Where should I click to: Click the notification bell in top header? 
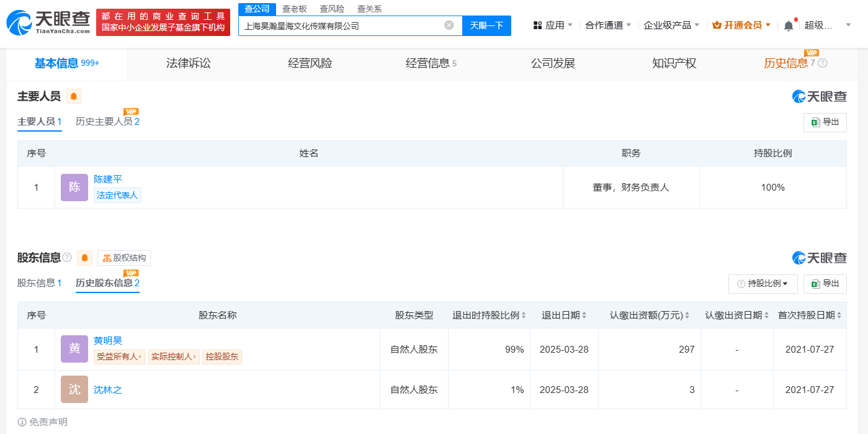pyautogui.click(x=789, y=25)
